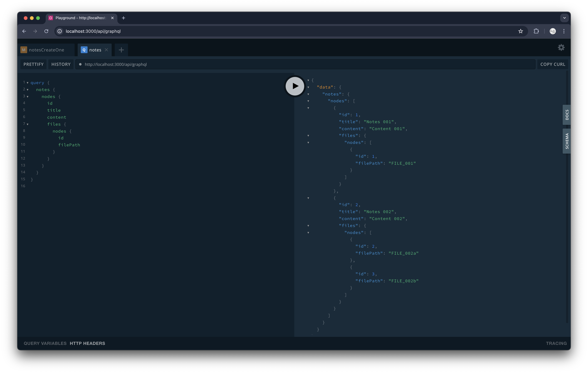Open the SCHEMA side panel

(x=567, y=141)
